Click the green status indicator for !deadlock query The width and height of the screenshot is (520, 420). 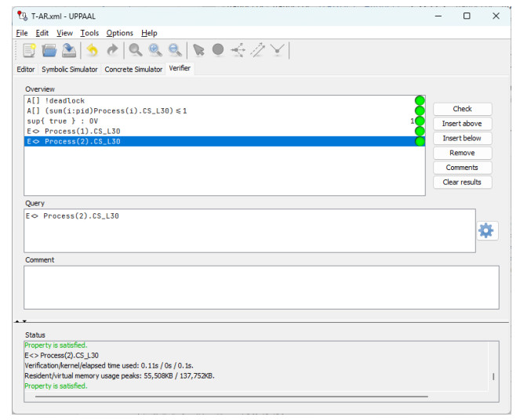(x=420, y=100)
